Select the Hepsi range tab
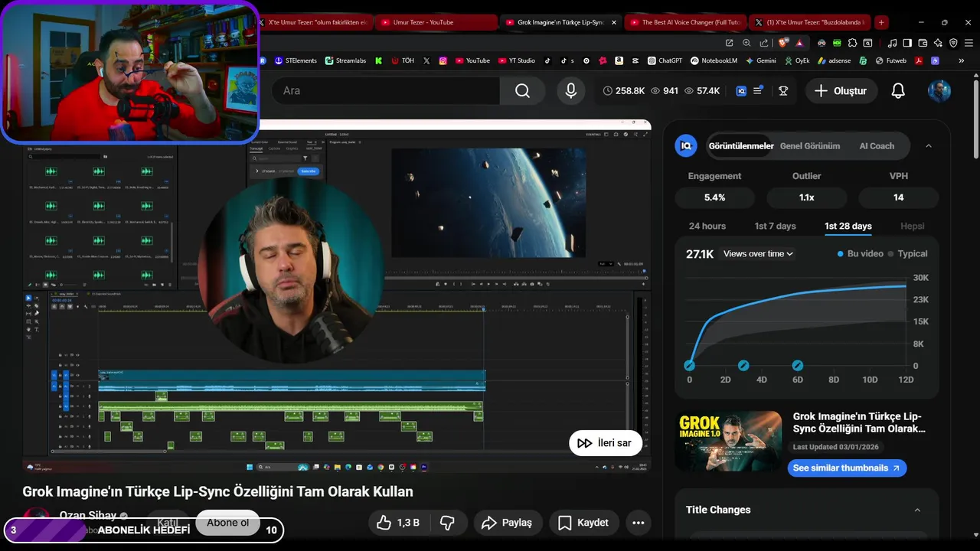 [913, 226]
